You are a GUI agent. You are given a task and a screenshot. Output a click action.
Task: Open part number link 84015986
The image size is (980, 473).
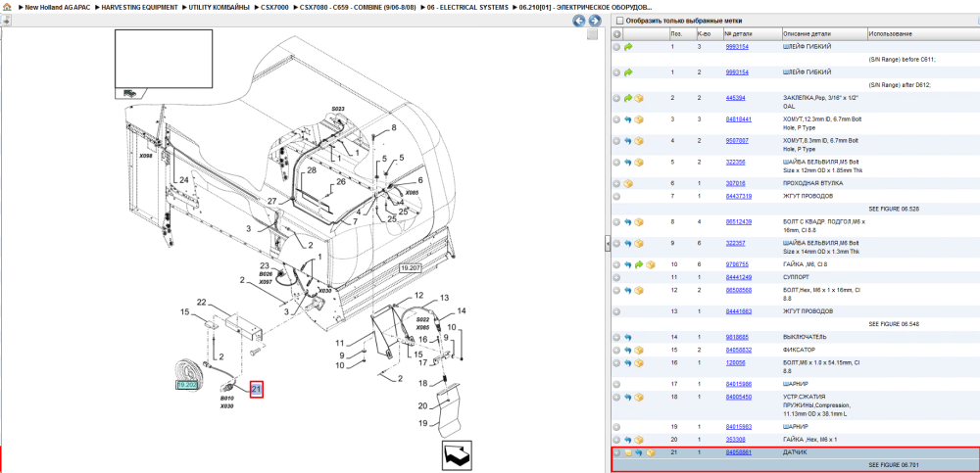pyautogui.click(x=738, y=384)
